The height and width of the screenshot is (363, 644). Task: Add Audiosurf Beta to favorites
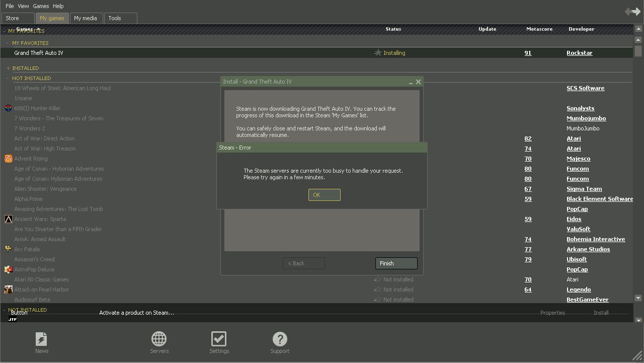click(377, 300)
